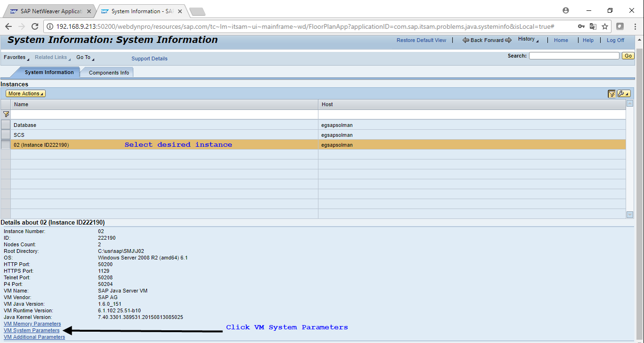The image size is (644, 343).
Task: Open VM Additional Parameters link
Action: point(34,337)
